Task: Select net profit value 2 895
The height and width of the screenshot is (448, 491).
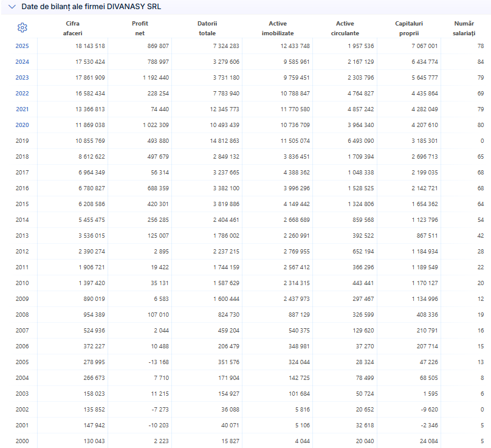Action: click(x=161, y=252)
